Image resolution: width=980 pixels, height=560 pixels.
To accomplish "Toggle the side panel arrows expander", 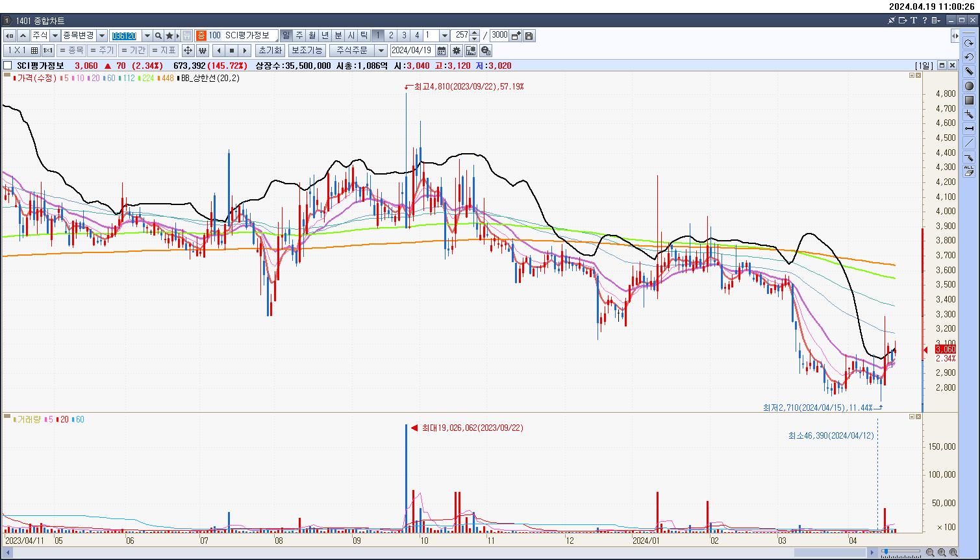I will [955, 36].
